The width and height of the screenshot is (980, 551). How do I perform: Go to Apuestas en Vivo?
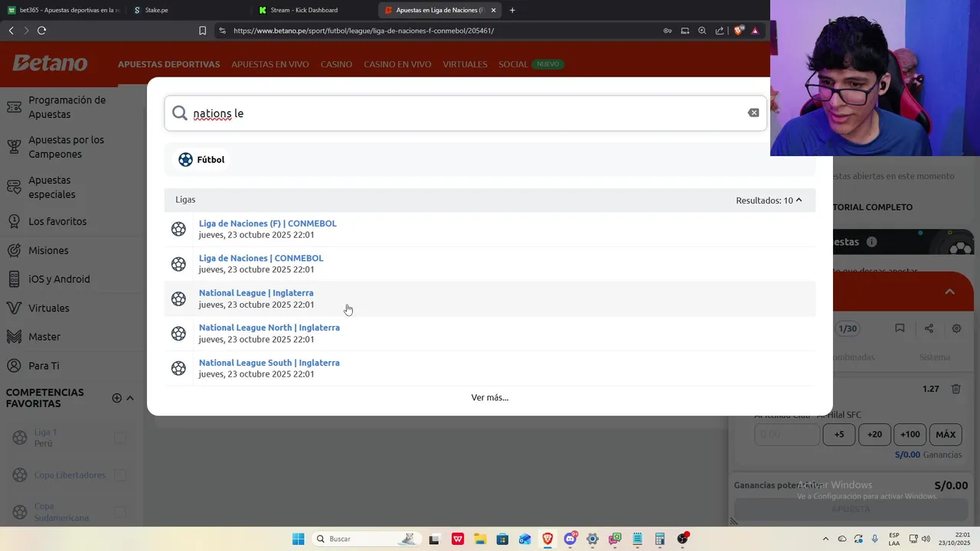[x=270, y=64]
